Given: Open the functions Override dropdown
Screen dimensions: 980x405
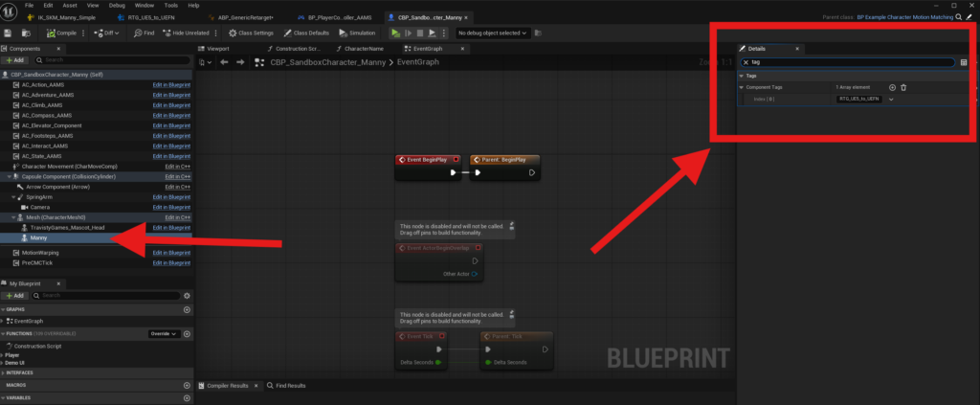Looking at the screenshot, I should 162,333.
